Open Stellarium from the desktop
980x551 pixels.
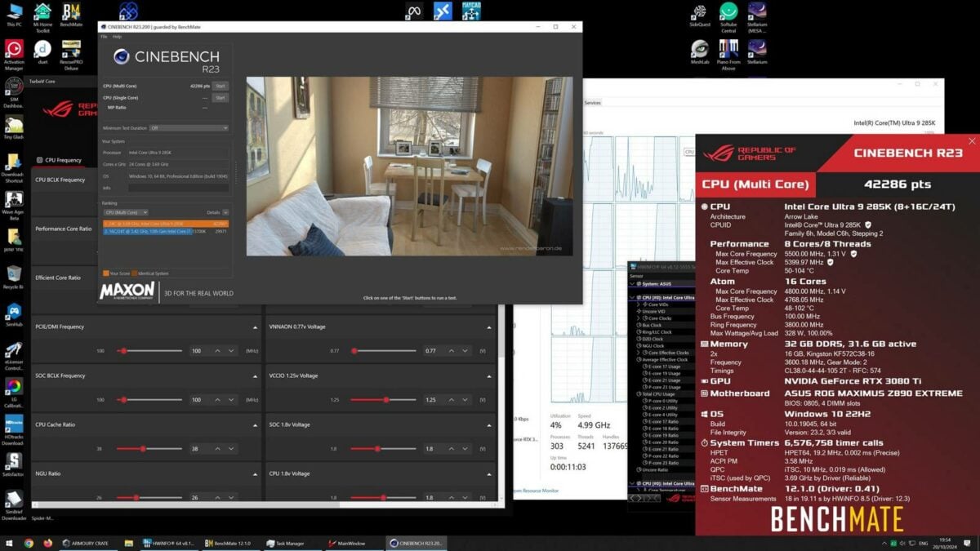[x=756, y=47]
